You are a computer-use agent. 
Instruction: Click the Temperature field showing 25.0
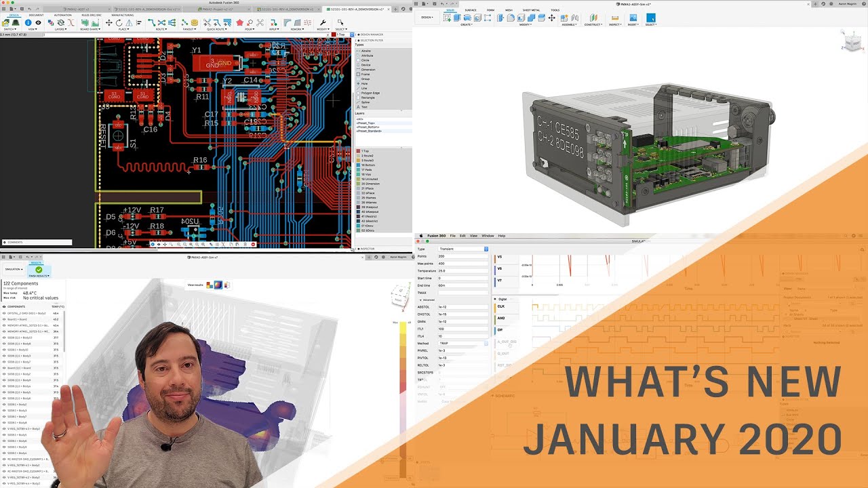tap(462, 270)
